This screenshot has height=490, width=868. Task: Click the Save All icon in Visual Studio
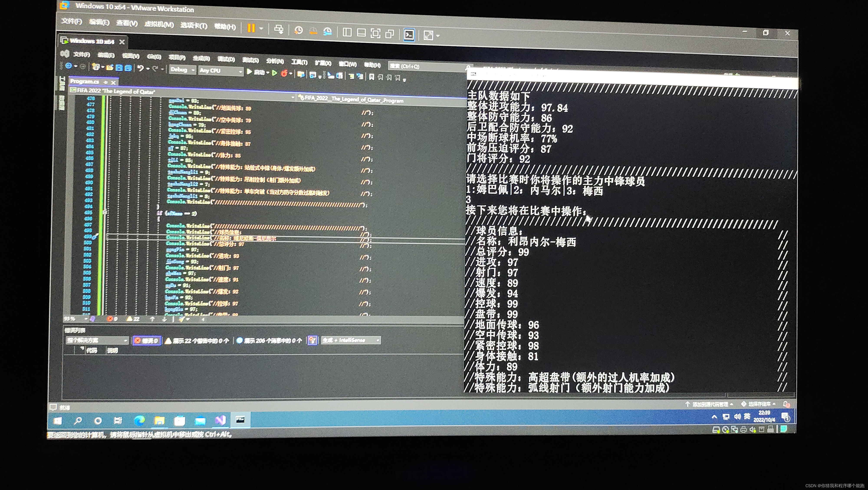pyautogui.click(x=128, y=68)
